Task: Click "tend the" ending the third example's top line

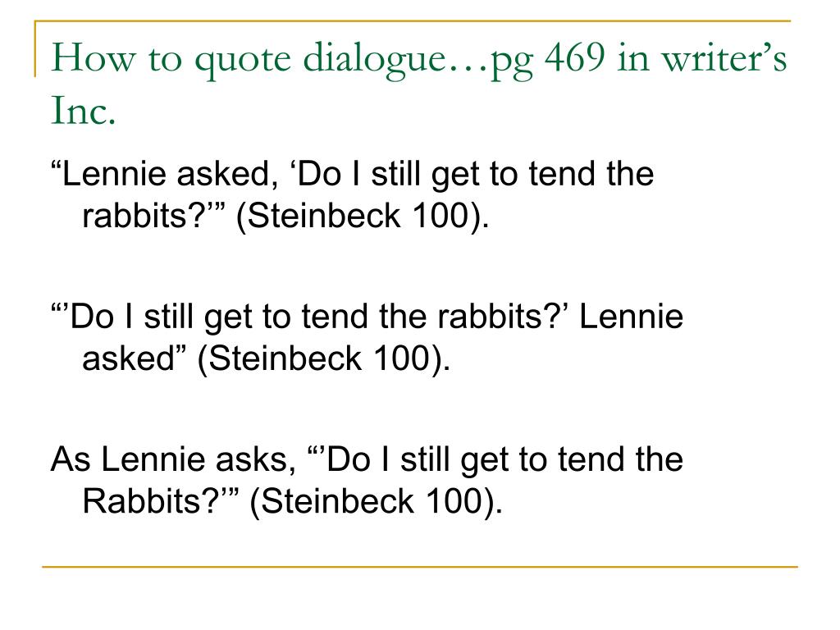Action: (620, 459)
